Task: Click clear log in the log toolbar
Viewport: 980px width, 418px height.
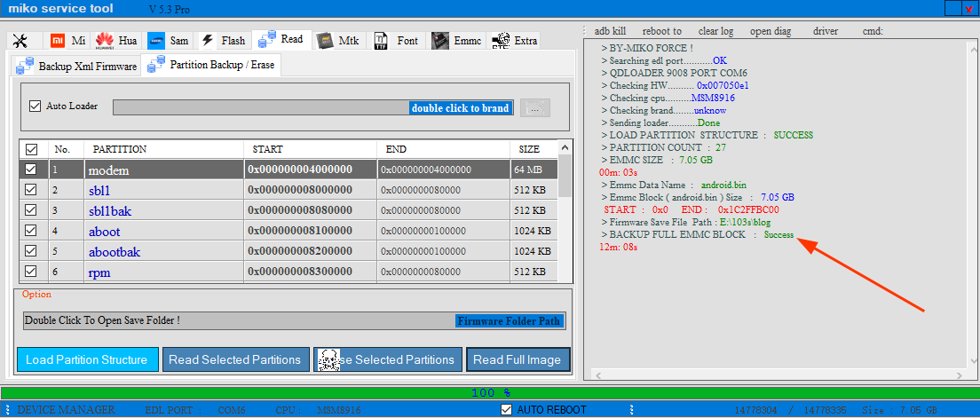Action: point(715,31)
